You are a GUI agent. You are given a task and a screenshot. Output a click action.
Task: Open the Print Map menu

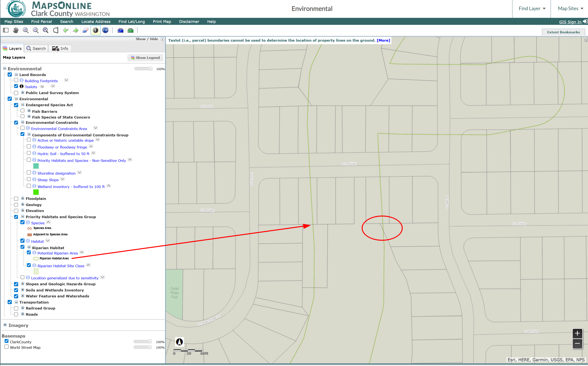162,21
